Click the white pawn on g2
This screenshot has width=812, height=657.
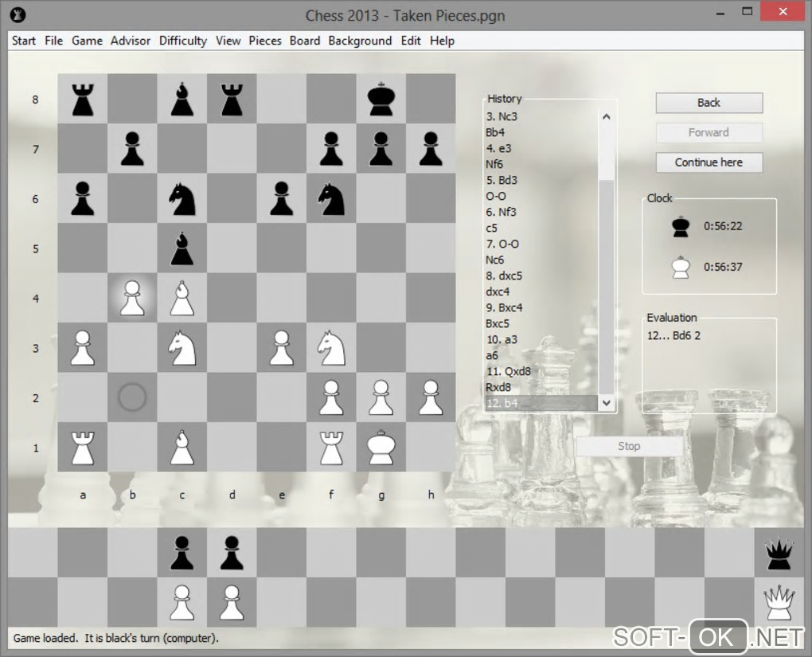[x=381, y=397]
